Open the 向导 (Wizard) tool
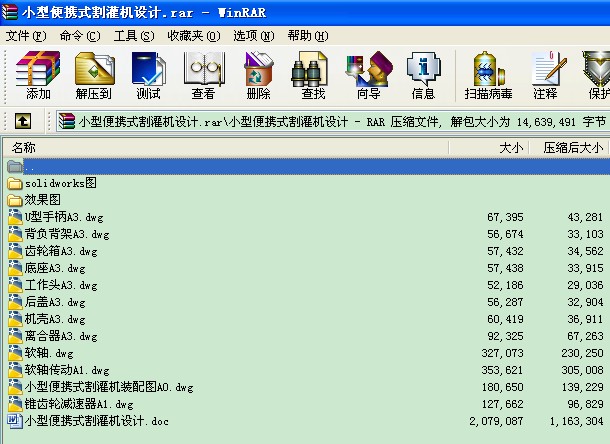610x444 pixels. click(x=368, y=75)
